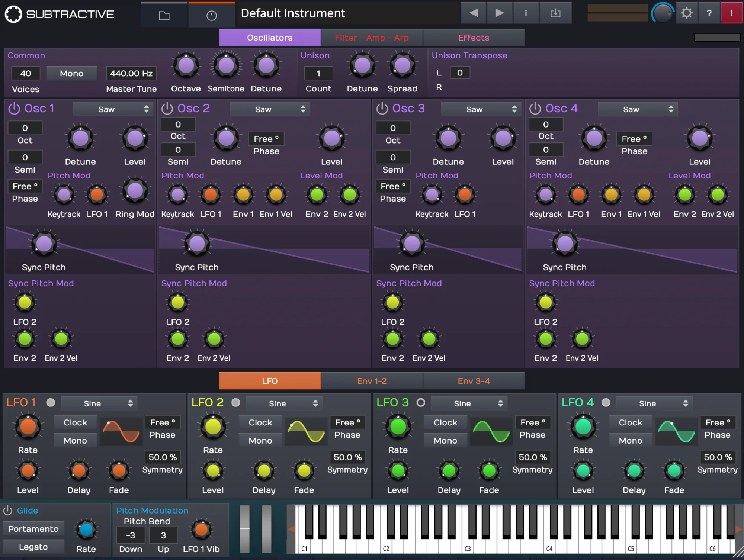Toggle the LFO 2 indicator dot

235,403
